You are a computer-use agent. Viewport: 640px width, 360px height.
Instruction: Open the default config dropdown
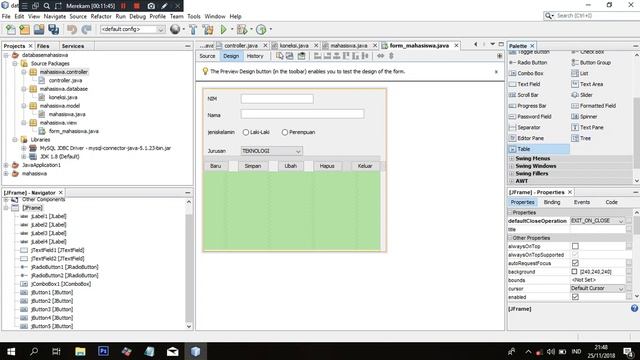pos(133,29)
